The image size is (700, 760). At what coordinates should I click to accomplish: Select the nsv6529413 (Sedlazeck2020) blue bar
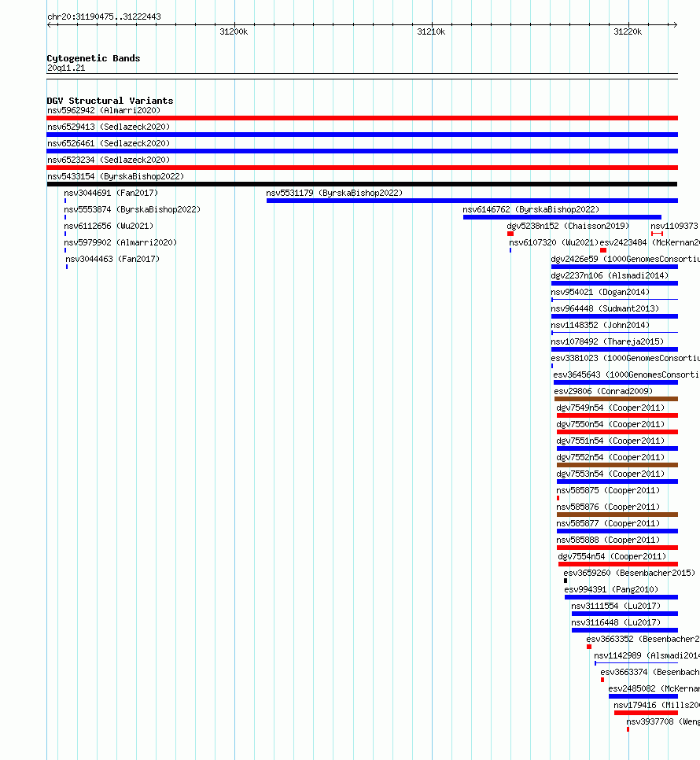tap(362, 135)
